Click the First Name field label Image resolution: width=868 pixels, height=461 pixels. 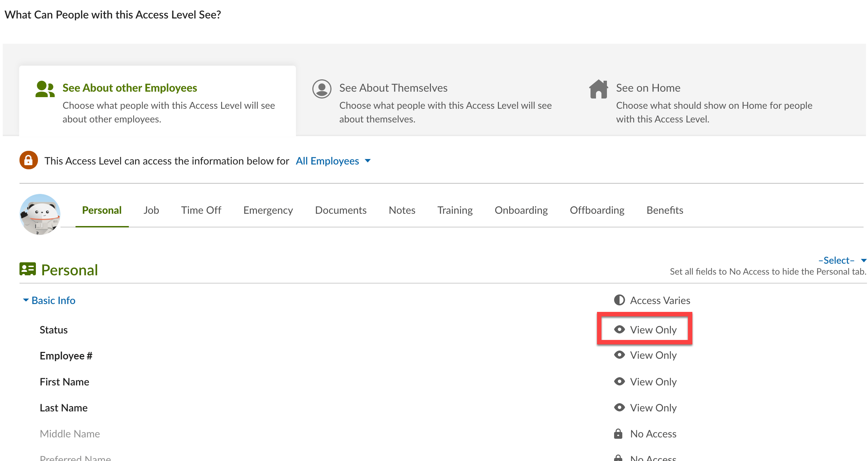(x=64, y=382)
